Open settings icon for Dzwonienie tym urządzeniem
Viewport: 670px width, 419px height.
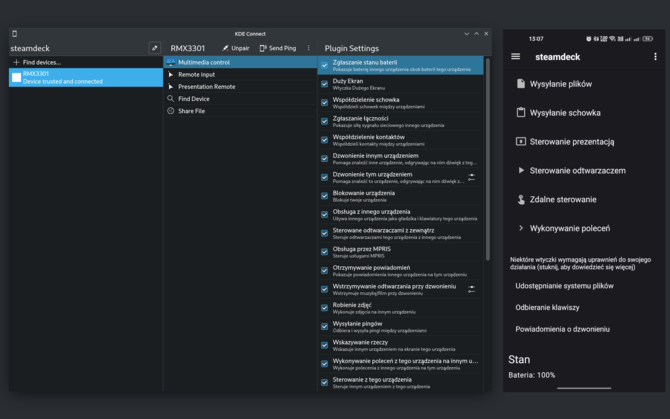(x=471, y=177)
